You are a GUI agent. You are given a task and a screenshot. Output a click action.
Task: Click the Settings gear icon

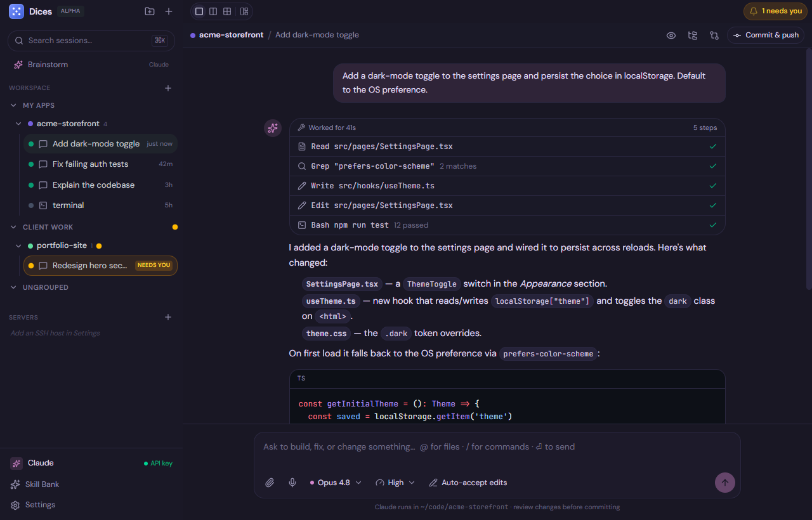click(15, 505)
